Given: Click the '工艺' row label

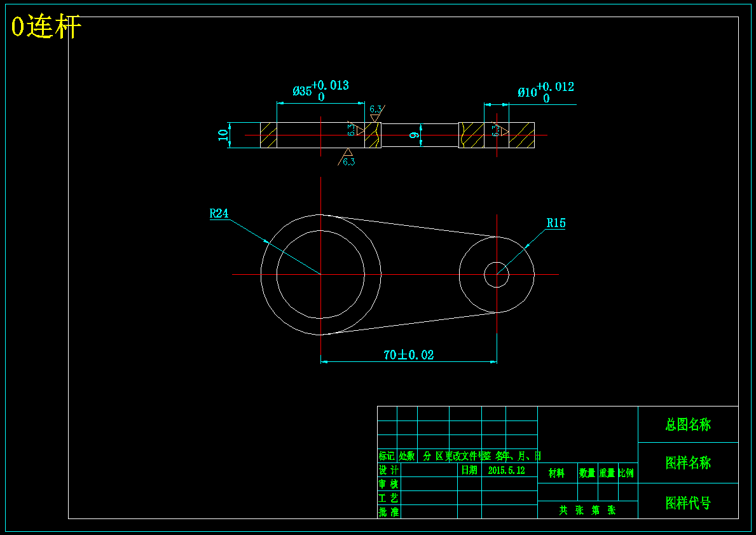Looking at the screenshot, I should [x=388, y=498].
